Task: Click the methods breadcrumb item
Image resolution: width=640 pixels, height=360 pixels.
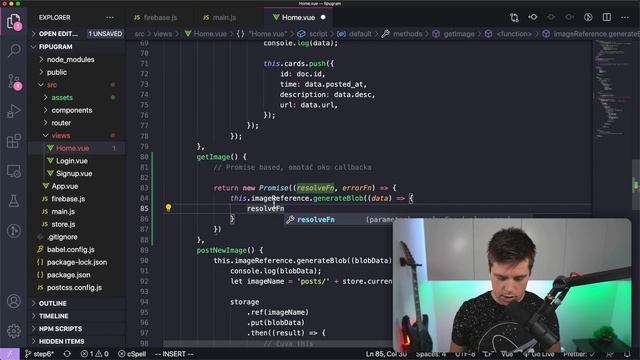Action: pos(407,34)
